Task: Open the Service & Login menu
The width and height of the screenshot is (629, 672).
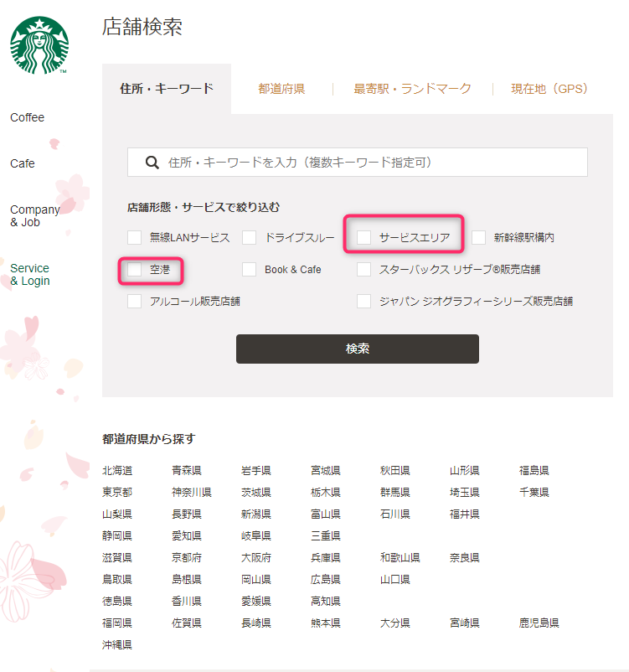Action: [x=30, y=275]
